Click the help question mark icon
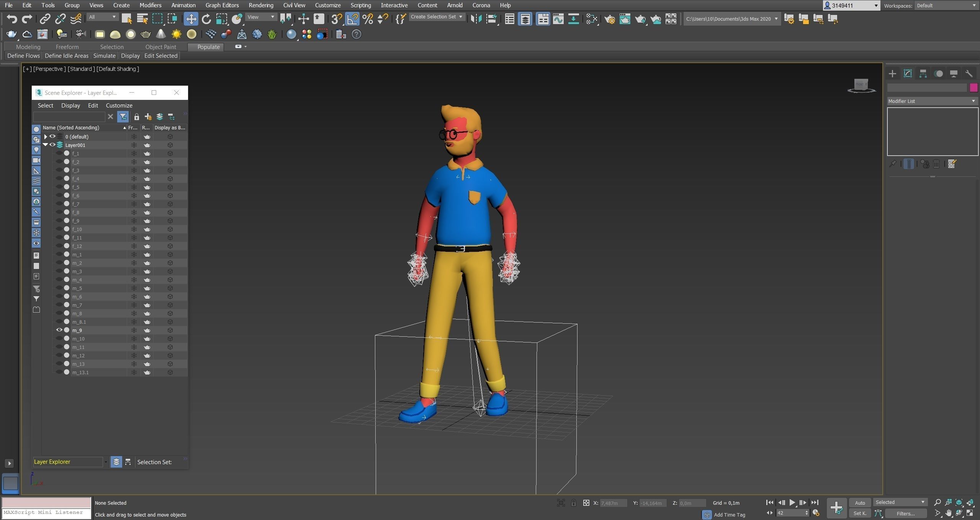The width and height of the screenshot is (980, 520). tap(356, 34)
